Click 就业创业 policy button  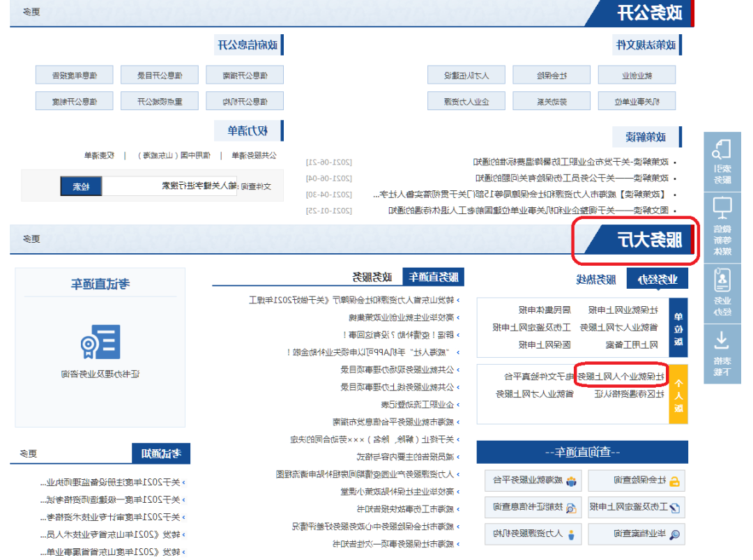click(637, 75)
